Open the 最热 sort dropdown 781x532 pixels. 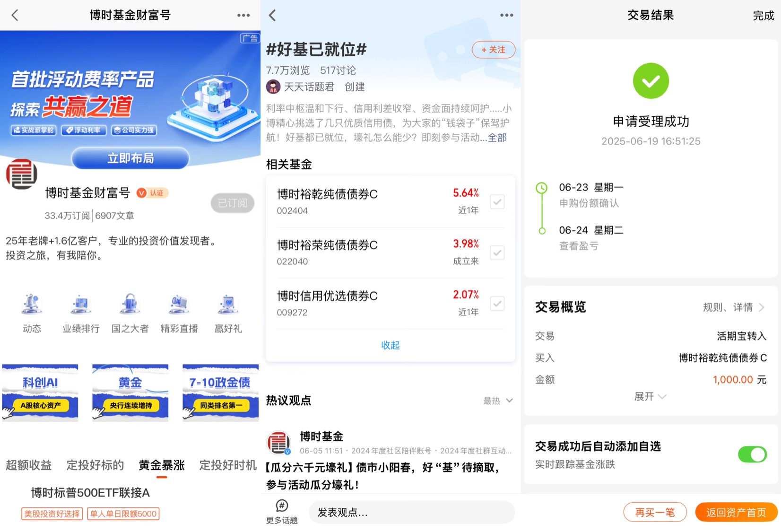(x=498, y=401)
